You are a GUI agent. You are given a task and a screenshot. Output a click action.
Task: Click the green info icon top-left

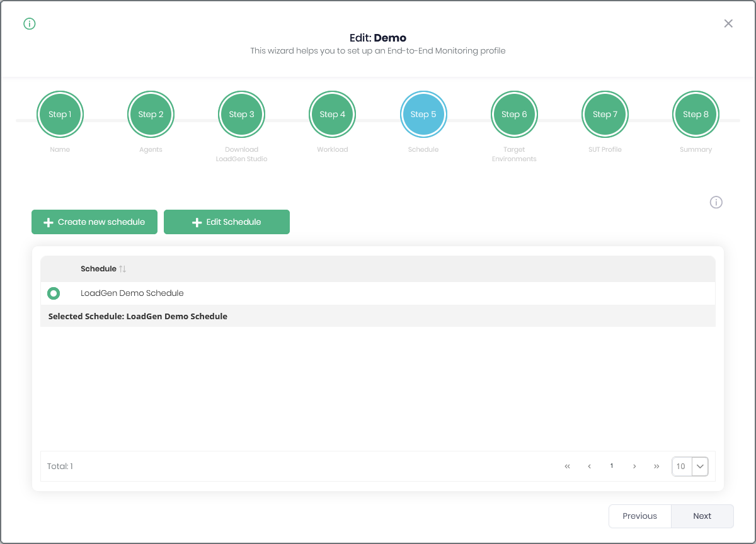[x=30, y=24]
